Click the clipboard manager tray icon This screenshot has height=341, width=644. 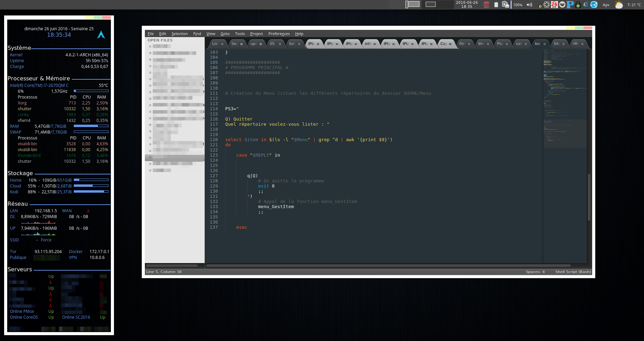pos(496,5)
